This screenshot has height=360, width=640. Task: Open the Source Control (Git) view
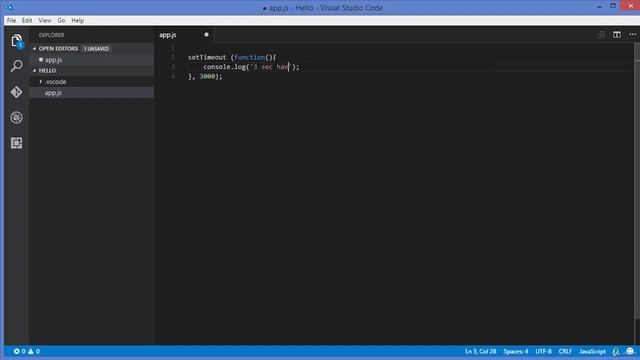[16, 92]
